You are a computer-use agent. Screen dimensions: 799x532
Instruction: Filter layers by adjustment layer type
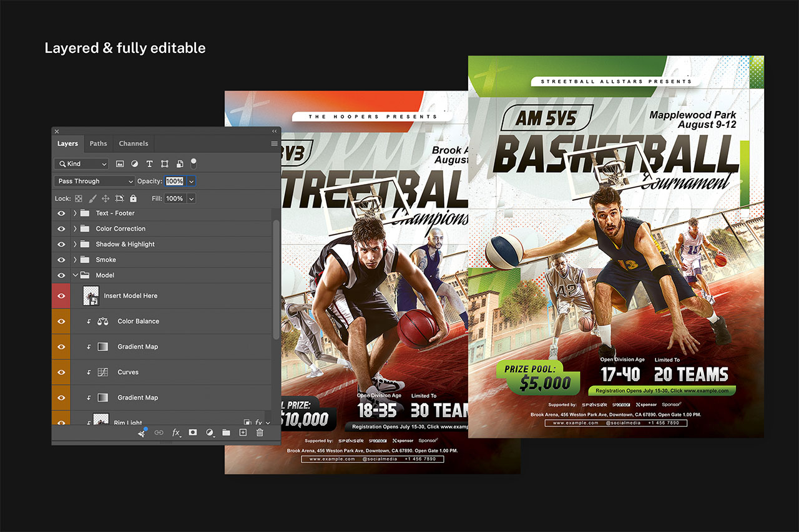[x=135, y=164]
